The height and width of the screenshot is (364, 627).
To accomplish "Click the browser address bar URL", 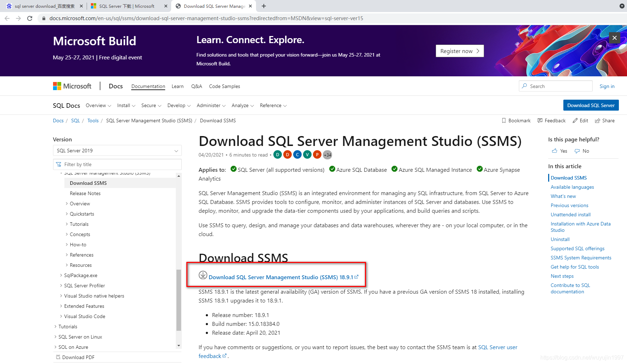I will click(206, 18).
